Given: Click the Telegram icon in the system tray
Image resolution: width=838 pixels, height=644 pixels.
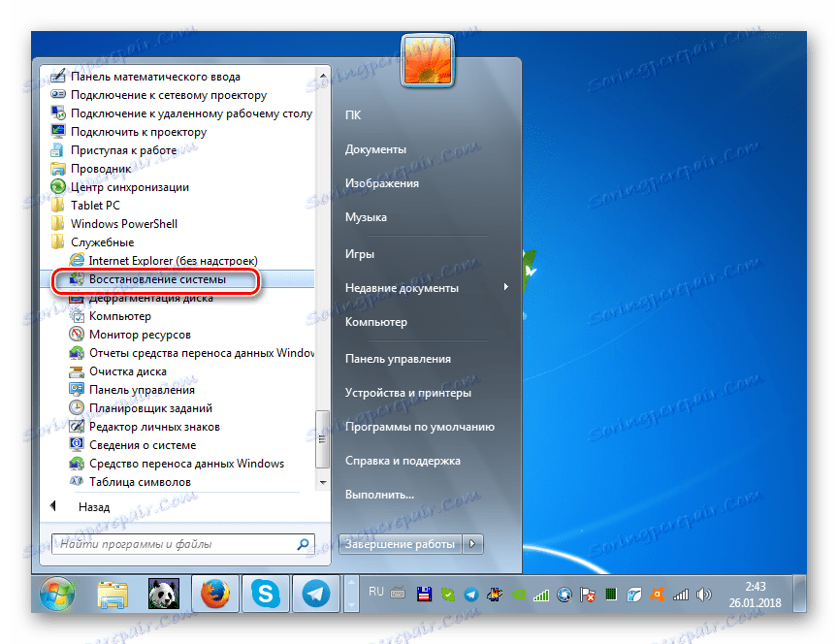Looking at the screenshot, I should pyautogui.click(x=470, y=595).
